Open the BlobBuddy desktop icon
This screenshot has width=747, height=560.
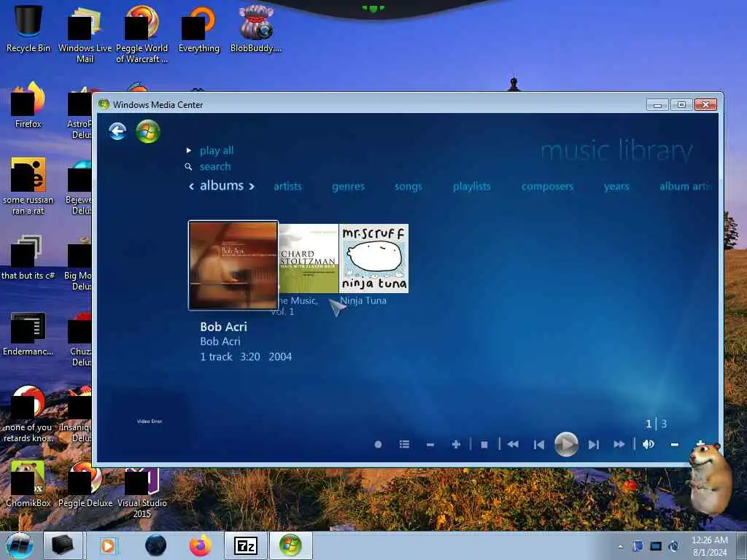[256, 28]
